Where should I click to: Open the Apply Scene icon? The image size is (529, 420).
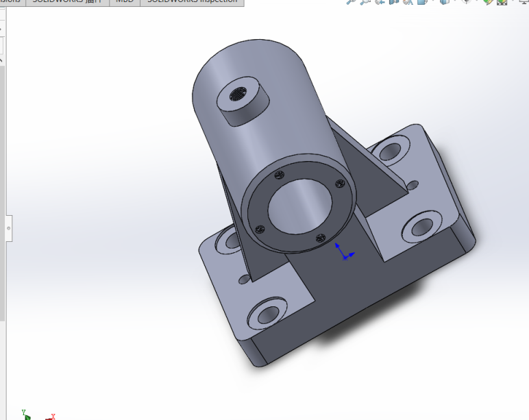click(502, 1)
